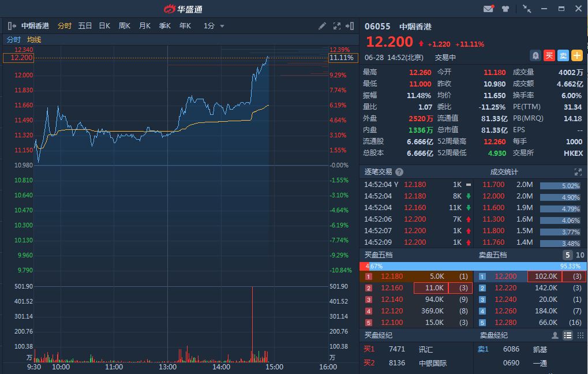Click the 11.11% percent label on chart
Image resolution: width=588 pixels, height=374 pixels.
pyautogui.click(x=343, y=58)
